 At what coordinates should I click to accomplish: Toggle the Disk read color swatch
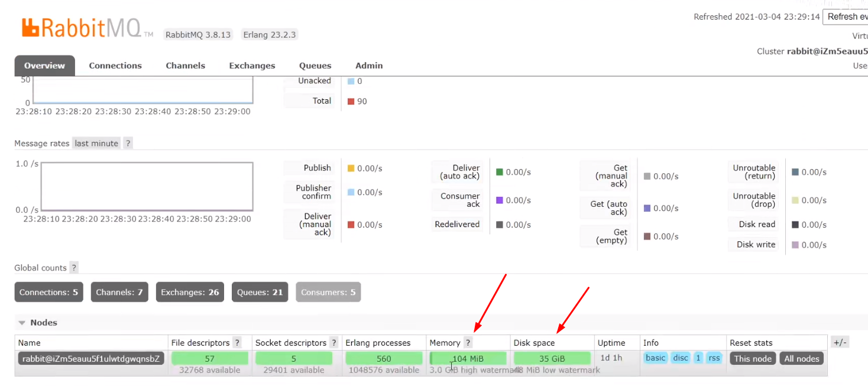click(x=795, y=225)
